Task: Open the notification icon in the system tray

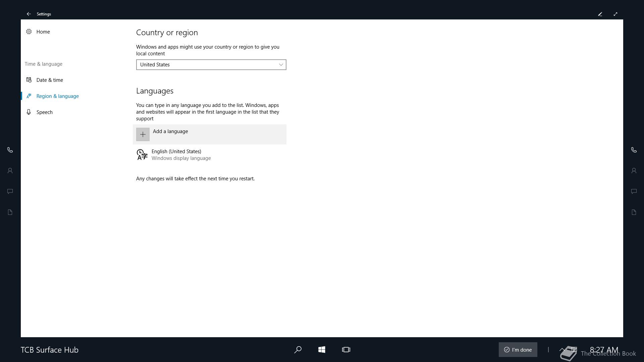Action: pos(574,350)
